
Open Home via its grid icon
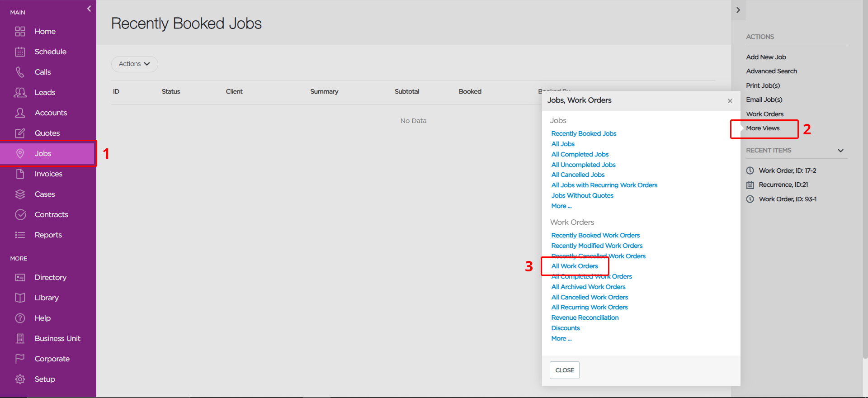coord(20,31)
